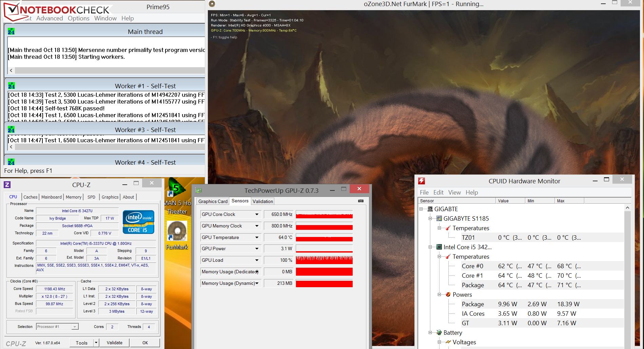Open Prime95 Options menu

coord(79,18)
